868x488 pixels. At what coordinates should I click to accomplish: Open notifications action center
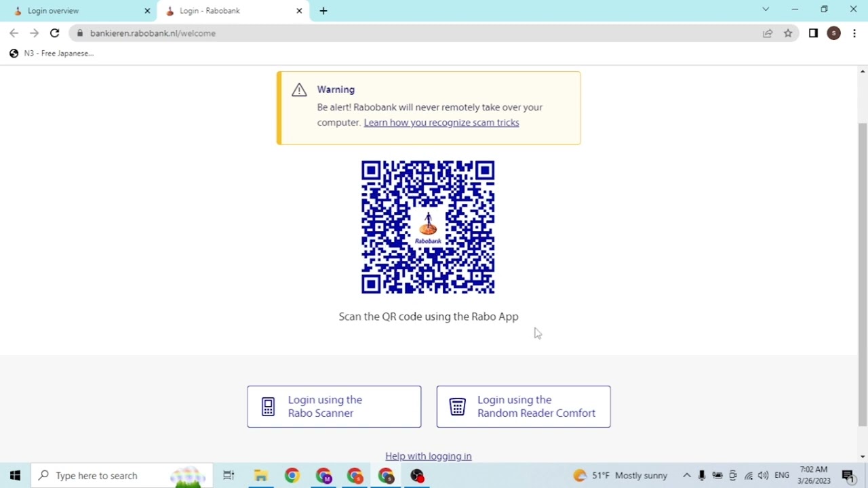pyautogui.click(x=848, y=476)
